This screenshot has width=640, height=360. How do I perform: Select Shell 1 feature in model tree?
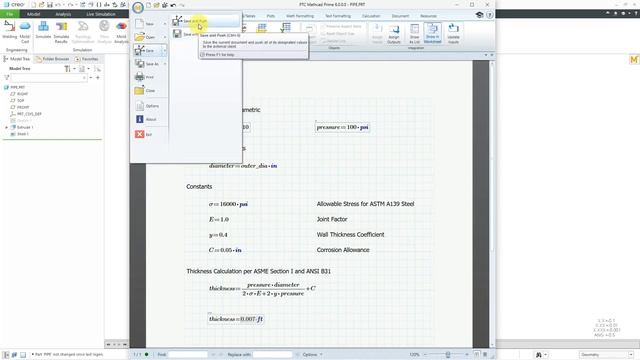click(x=20, y=134)
